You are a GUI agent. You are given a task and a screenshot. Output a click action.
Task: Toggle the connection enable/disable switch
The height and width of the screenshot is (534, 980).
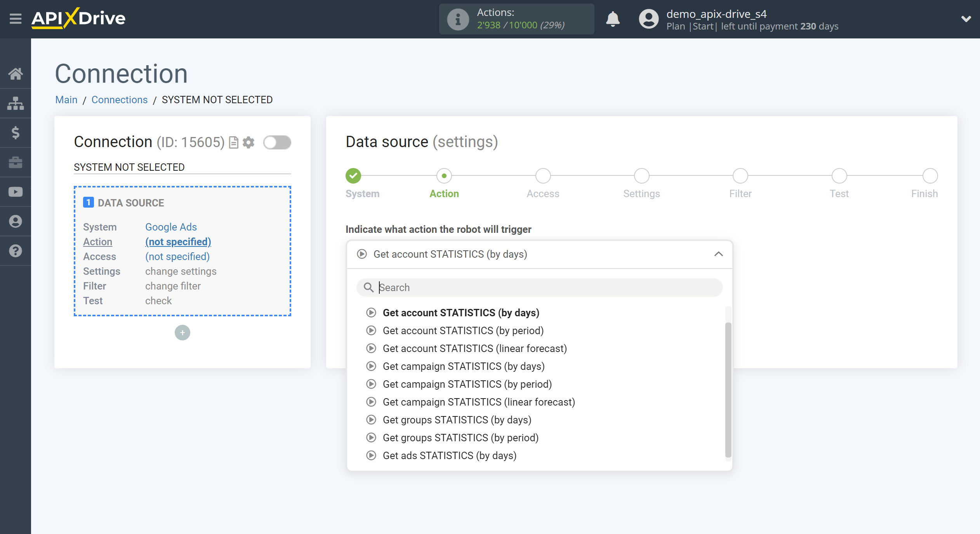(277, 143)
